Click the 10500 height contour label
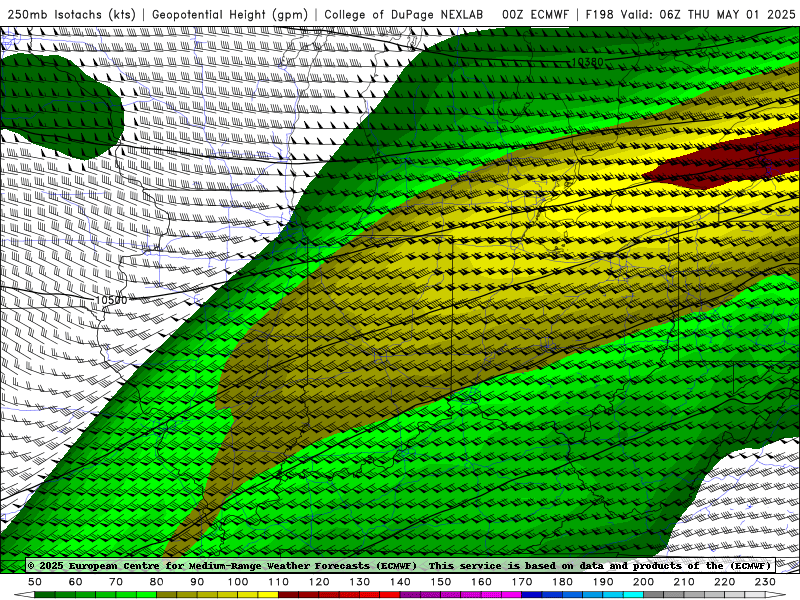 (111, 300)
